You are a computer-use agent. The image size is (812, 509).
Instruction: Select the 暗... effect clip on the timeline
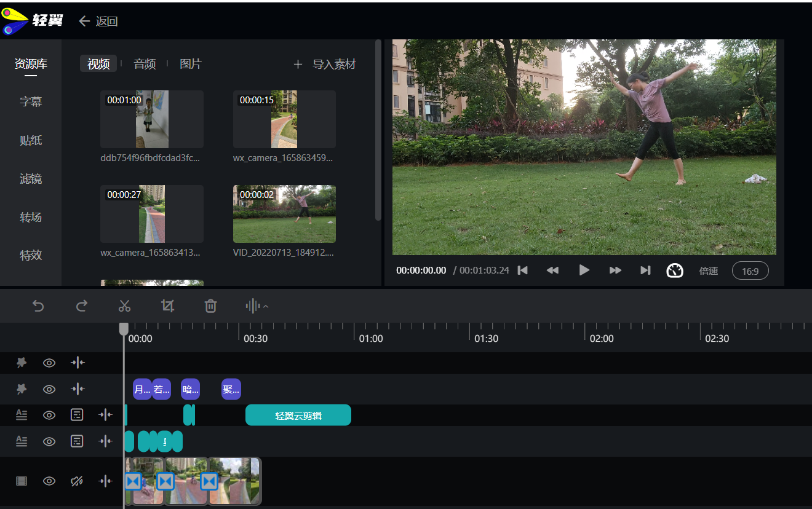pos(191,389)
